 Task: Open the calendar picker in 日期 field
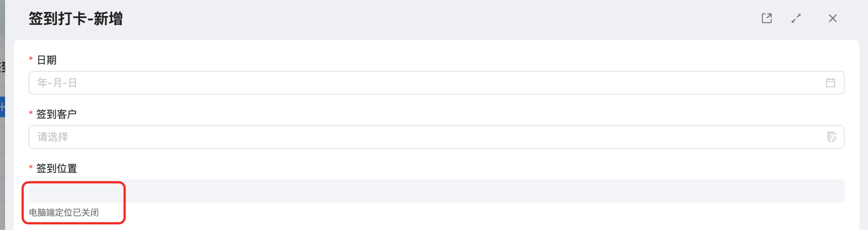830,83
